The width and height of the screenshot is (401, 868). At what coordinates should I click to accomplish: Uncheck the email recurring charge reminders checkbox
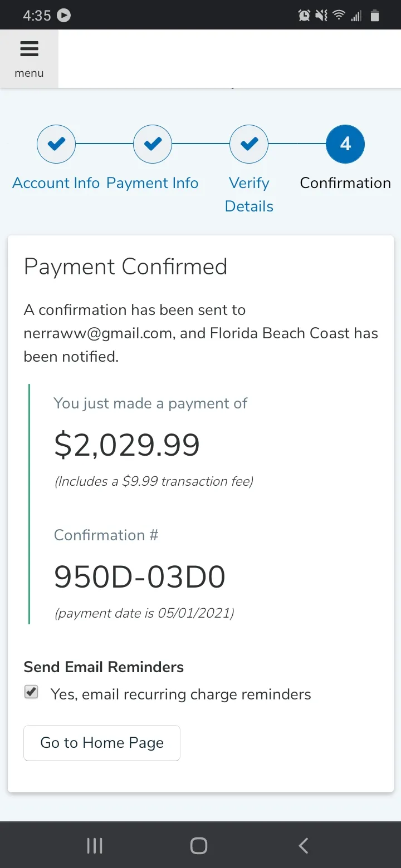[x=32, y=693]
